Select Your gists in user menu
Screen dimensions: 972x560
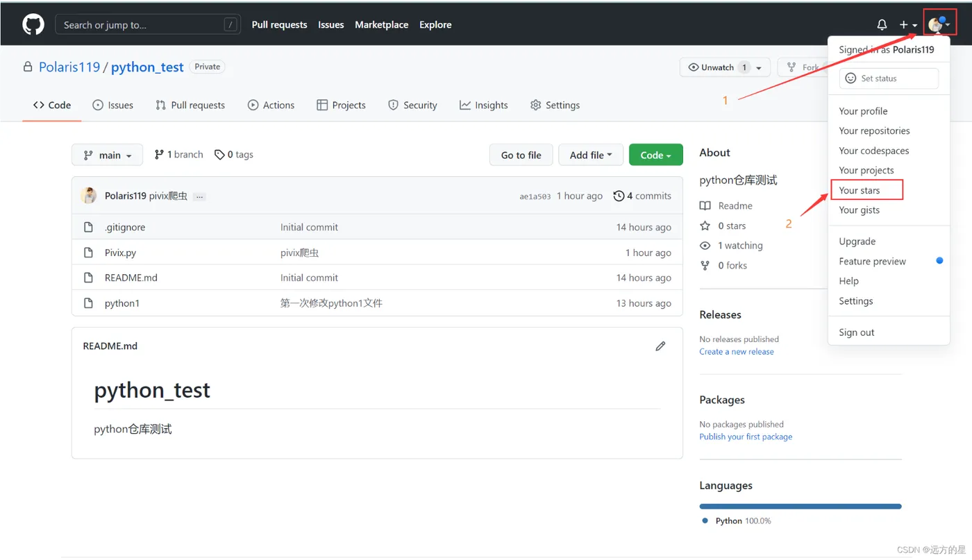coord(889,210)
